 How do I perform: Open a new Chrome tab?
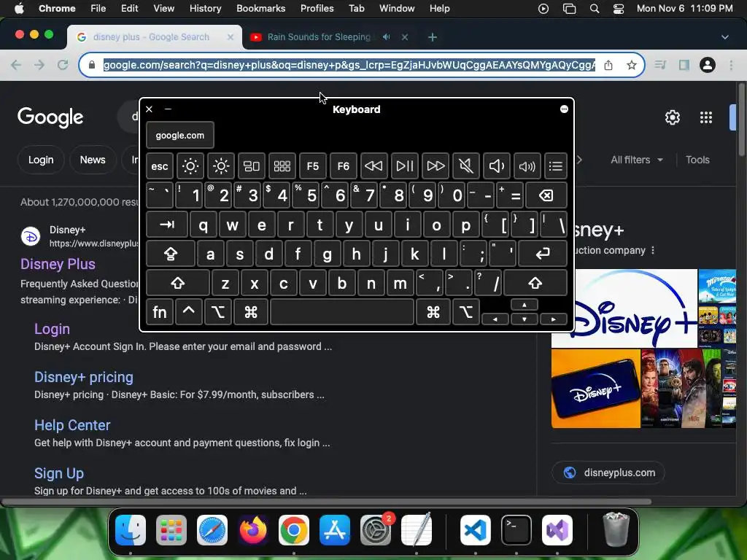point(432,37)
